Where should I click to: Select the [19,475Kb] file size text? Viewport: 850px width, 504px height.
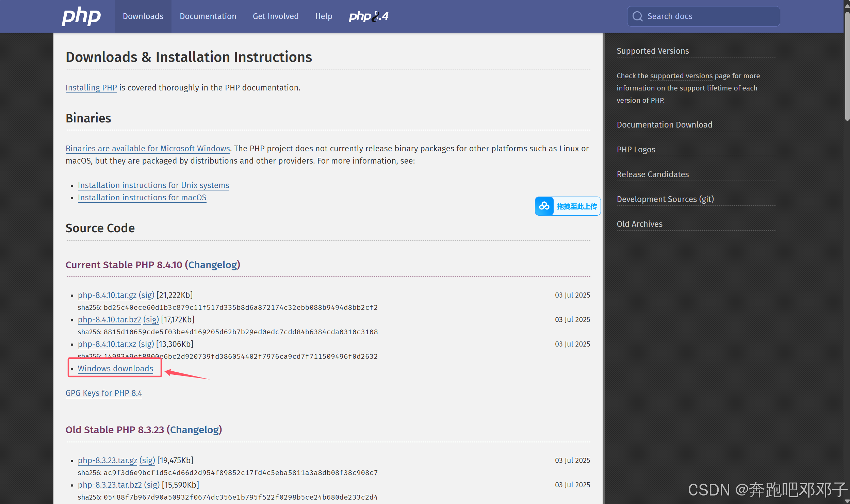[175, 460]
